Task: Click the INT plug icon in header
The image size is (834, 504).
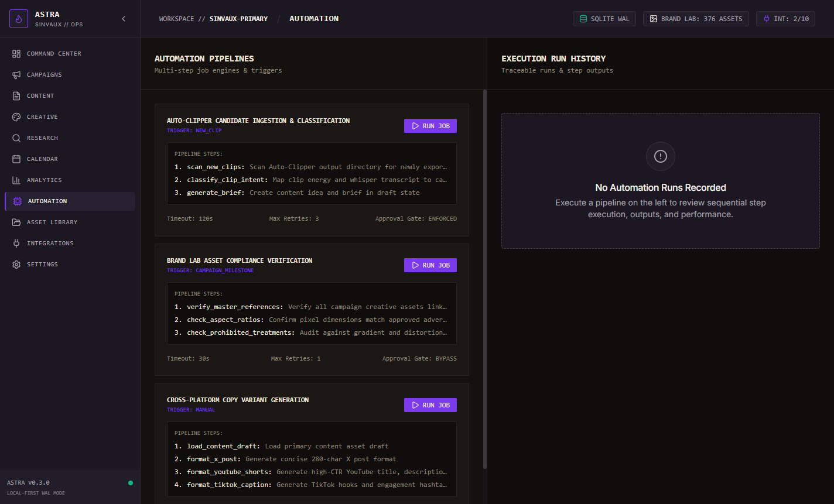Action: click(x=767, y=19)
